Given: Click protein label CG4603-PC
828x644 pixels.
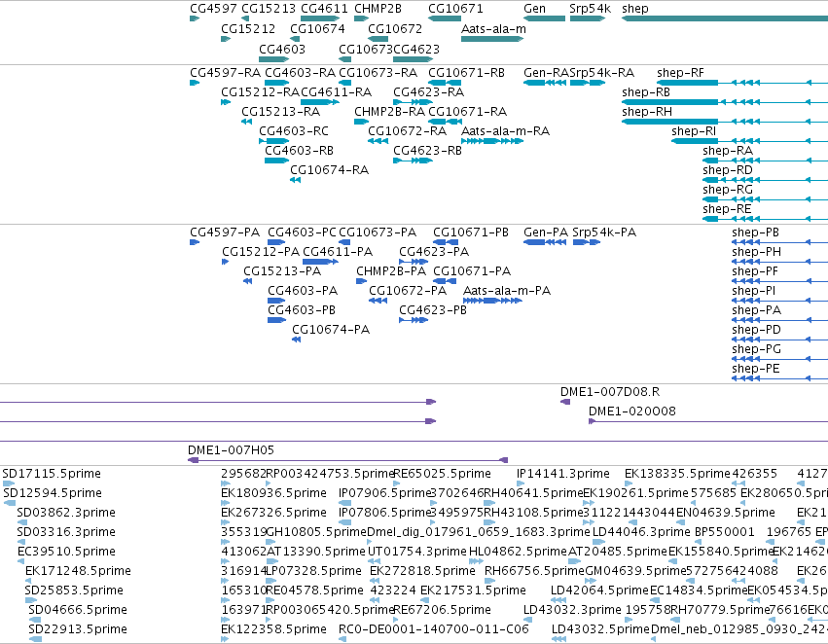Looking at the screenshot, I should click(x=302, y=233).
